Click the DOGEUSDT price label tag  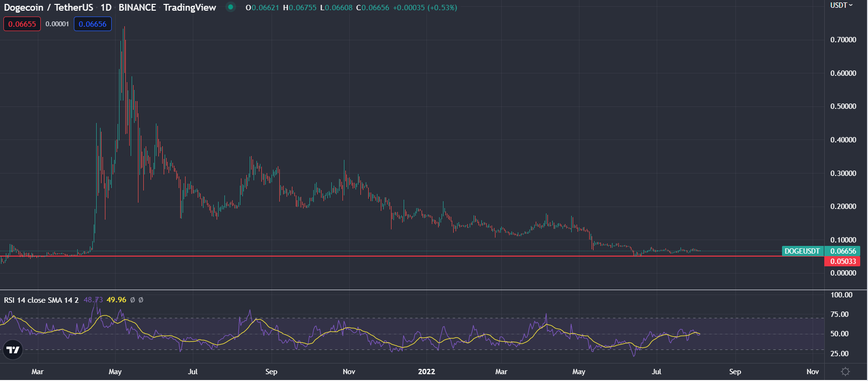(803, 251)
